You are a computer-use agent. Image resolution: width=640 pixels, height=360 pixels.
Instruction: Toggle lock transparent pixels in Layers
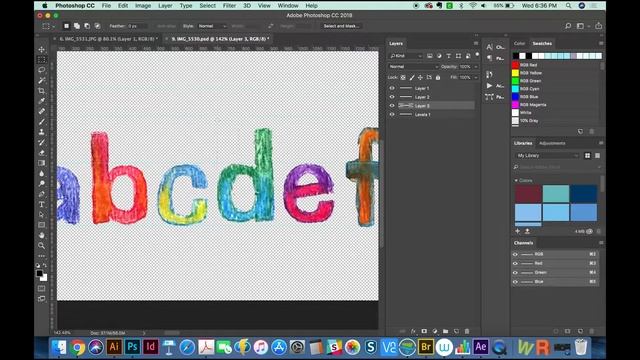click(403, 77)
